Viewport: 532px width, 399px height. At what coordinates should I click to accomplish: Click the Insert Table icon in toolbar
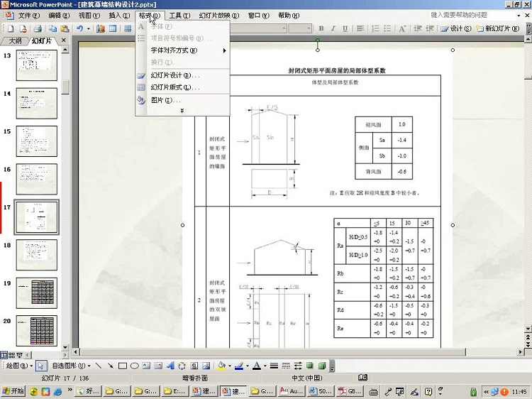pyautogui.click(x=113, y=28)
